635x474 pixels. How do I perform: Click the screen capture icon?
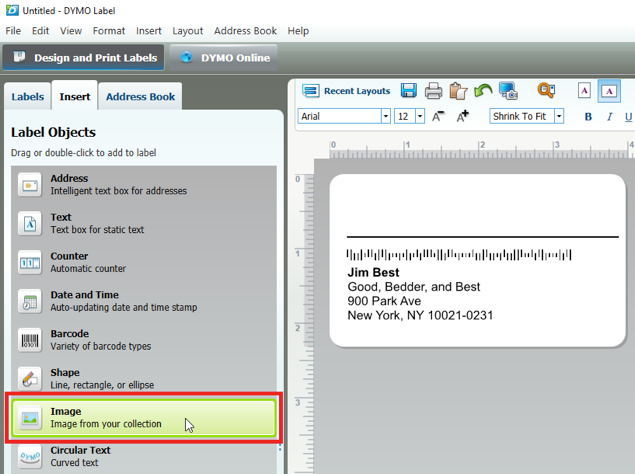[508, 91]
